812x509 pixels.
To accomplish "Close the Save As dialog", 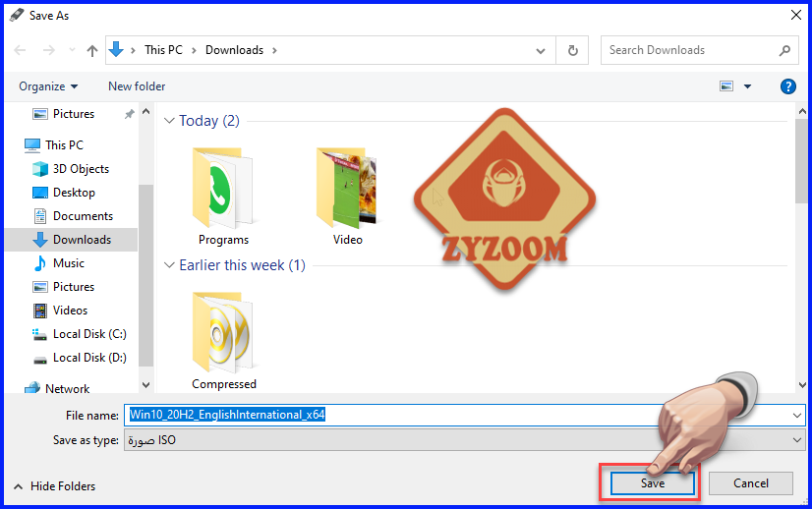I will 796,15.
